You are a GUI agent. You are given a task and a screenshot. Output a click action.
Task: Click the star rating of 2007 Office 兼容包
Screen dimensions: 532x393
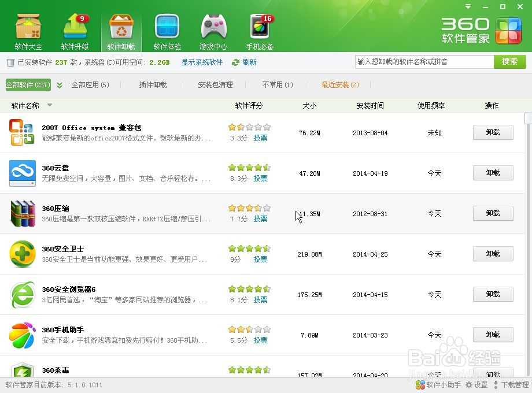(x=249, y=127)
